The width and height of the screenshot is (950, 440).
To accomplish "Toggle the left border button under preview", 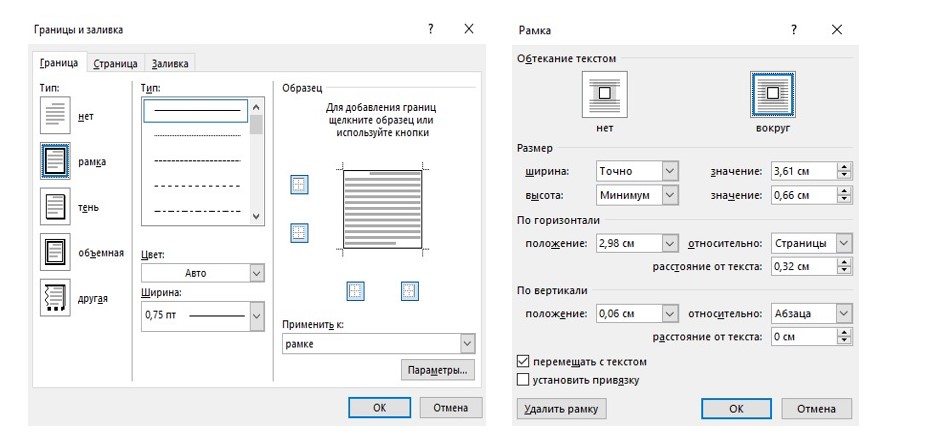I will tap(356, 291).
